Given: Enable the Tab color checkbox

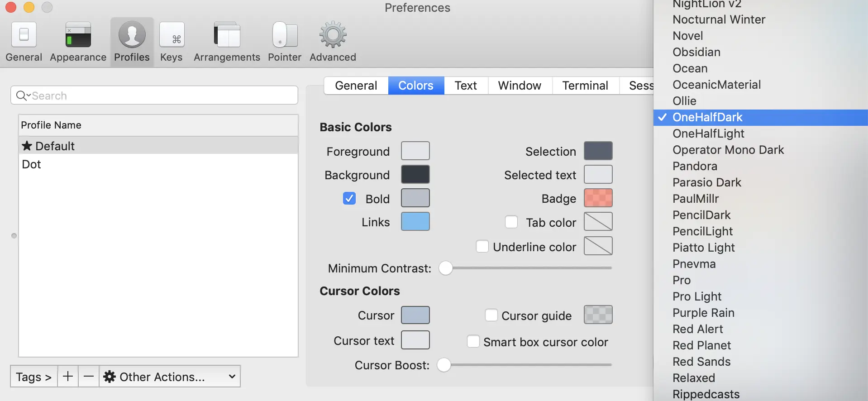Looking at the screenshot, I should click(x=511, y=222).
